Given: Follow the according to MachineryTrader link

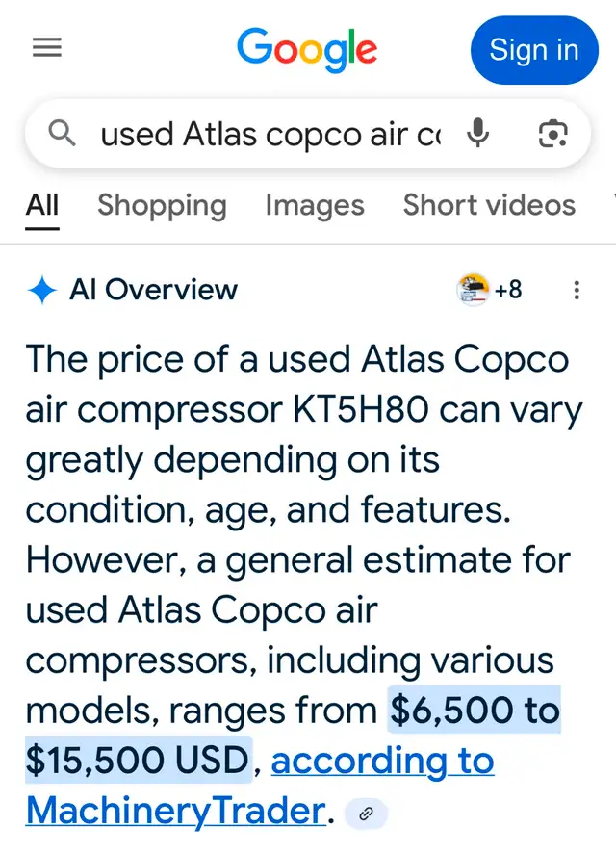Looking at the screenshot, I should pos(260,786).
